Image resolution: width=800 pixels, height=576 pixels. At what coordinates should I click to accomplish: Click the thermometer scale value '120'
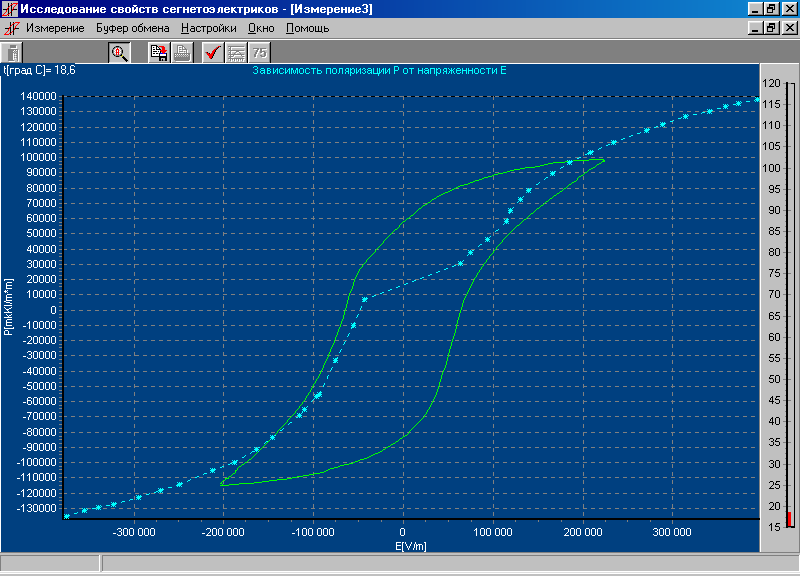[x=771, y=83]
